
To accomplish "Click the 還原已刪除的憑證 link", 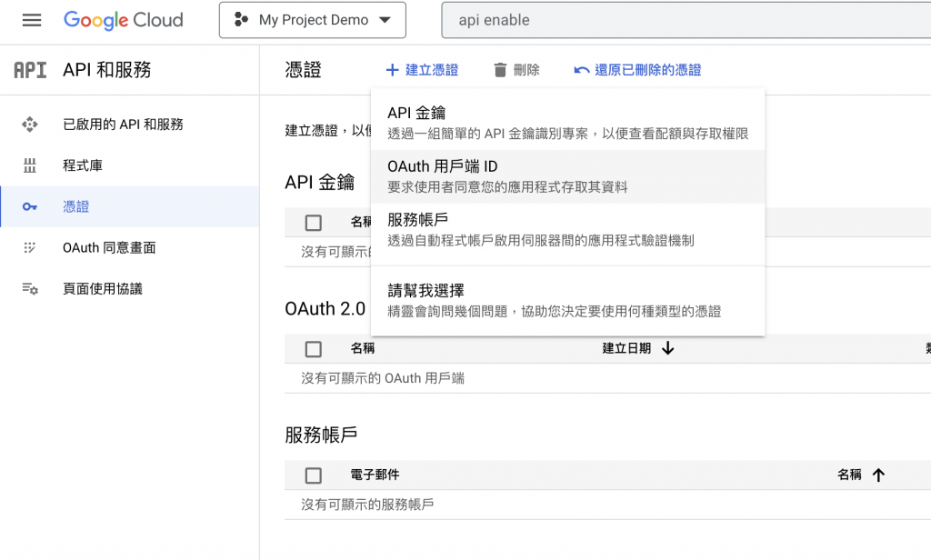I will [647, 70].
